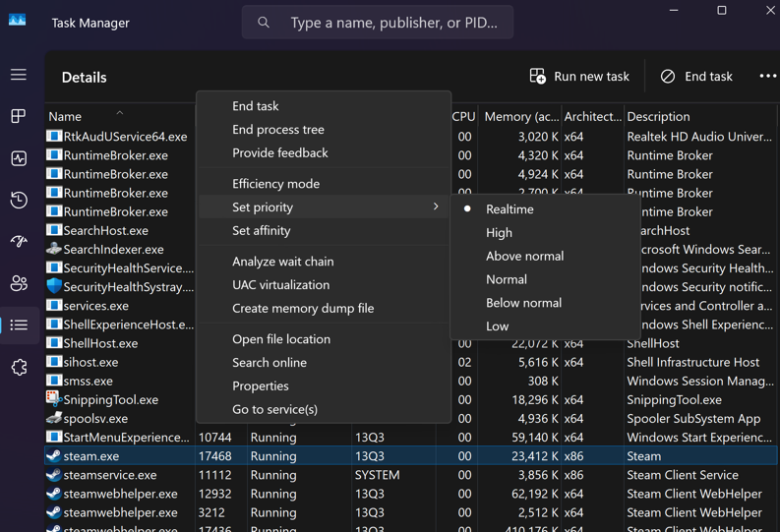The height and width of the screenshot is (532, 780).
Task: Choose Below normal priority
Action: [523, 303]
